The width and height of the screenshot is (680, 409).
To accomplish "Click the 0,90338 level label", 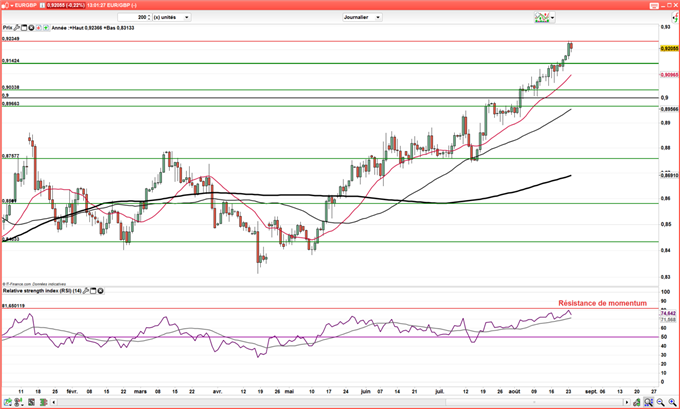I will [x=11, y=87].
